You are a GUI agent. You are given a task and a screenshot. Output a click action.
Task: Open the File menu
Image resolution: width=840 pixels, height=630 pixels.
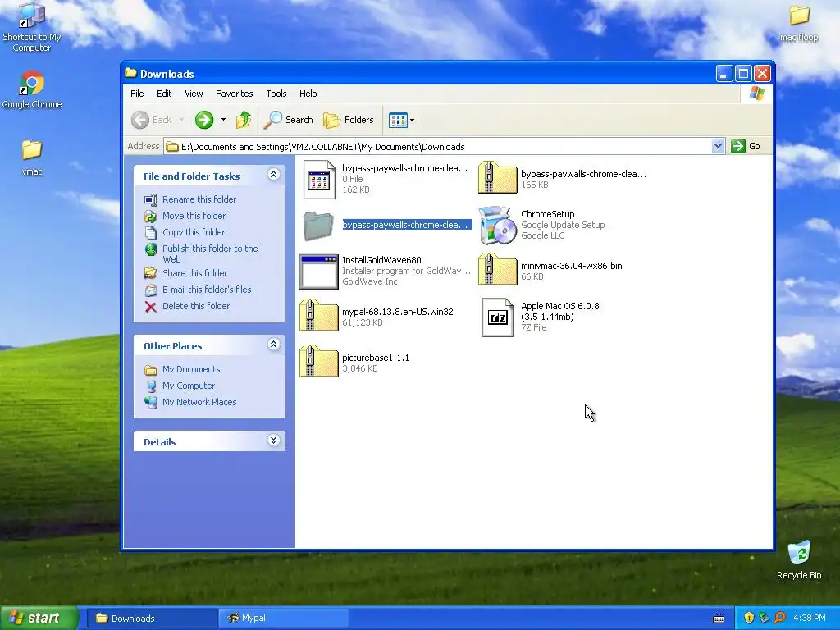tap(137, 94)
